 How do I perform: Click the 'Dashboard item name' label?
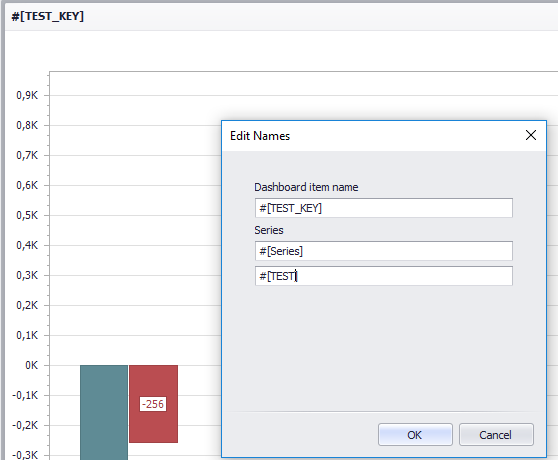pos(306,187)
